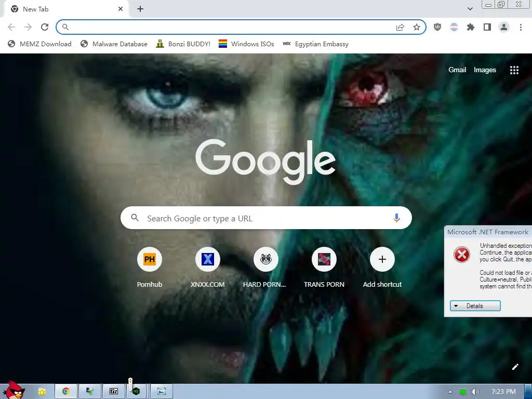Click the Images link
This screenshot has width=532, height=399.
click(x=485, y=70)
